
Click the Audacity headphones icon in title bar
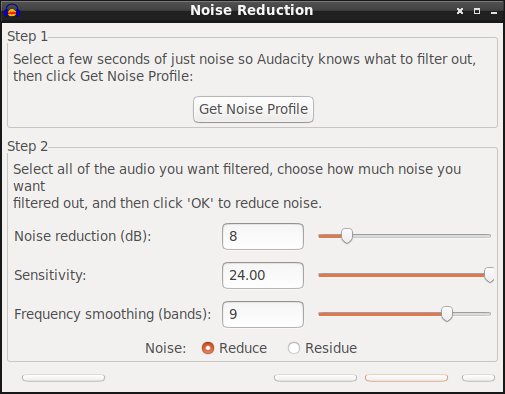12,11
